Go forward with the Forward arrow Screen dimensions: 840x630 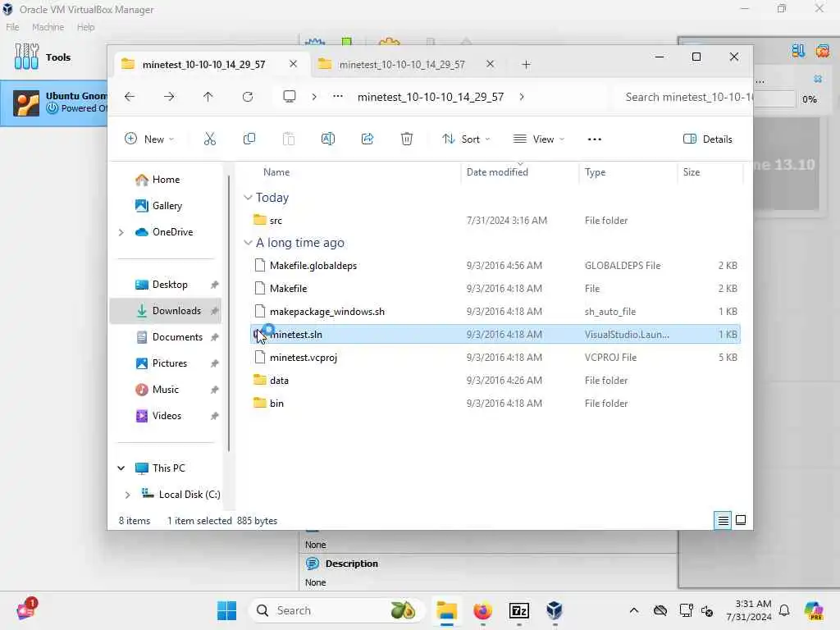tap(169, 97)
